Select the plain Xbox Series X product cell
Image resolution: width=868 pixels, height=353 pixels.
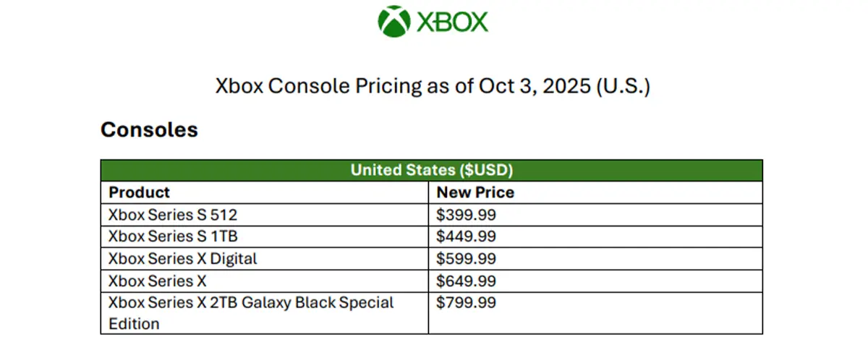(x=264, y=281)
